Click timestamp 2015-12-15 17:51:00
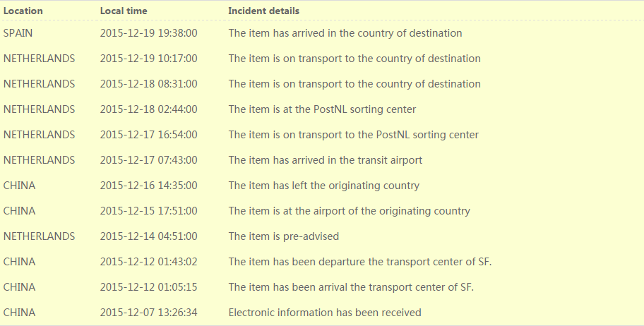The height and width of the screenshot is (326, 644). 148,211
